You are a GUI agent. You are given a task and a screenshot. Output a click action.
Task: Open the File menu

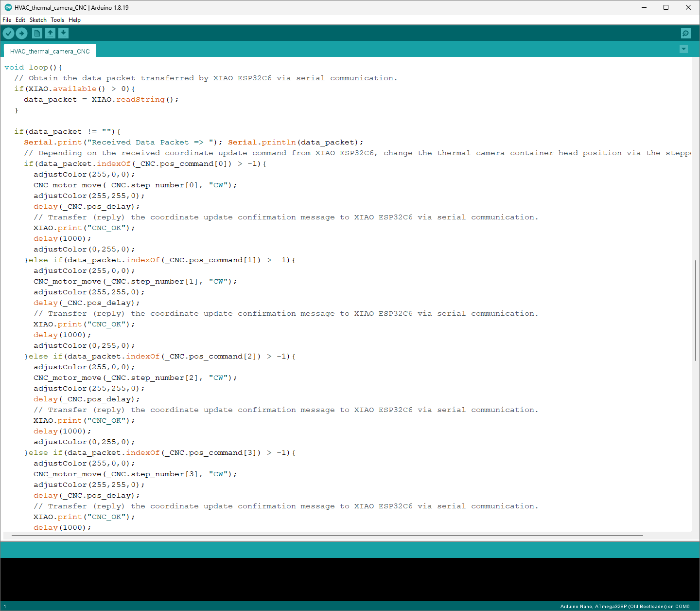pyautogui.click(x=7, y=20)
